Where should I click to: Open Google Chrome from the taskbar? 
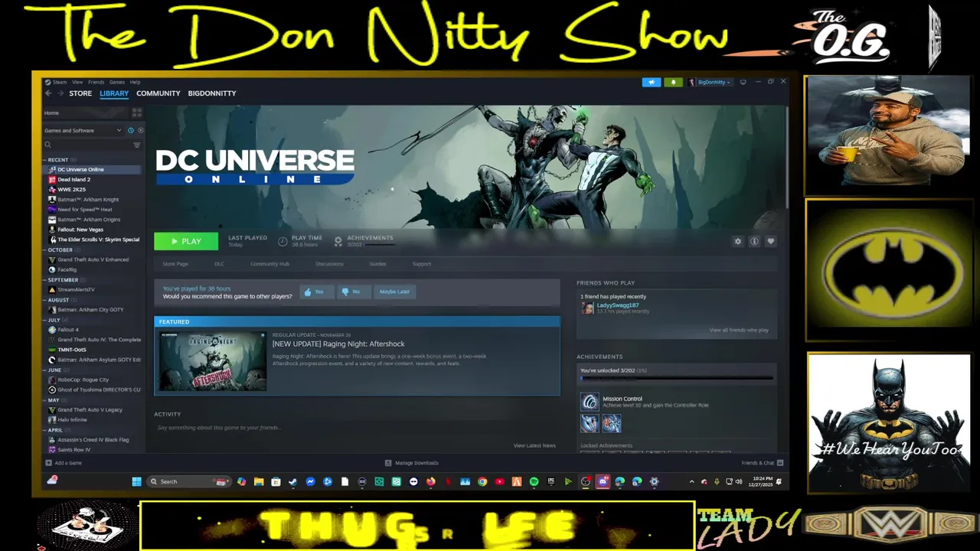pos(482,481)
